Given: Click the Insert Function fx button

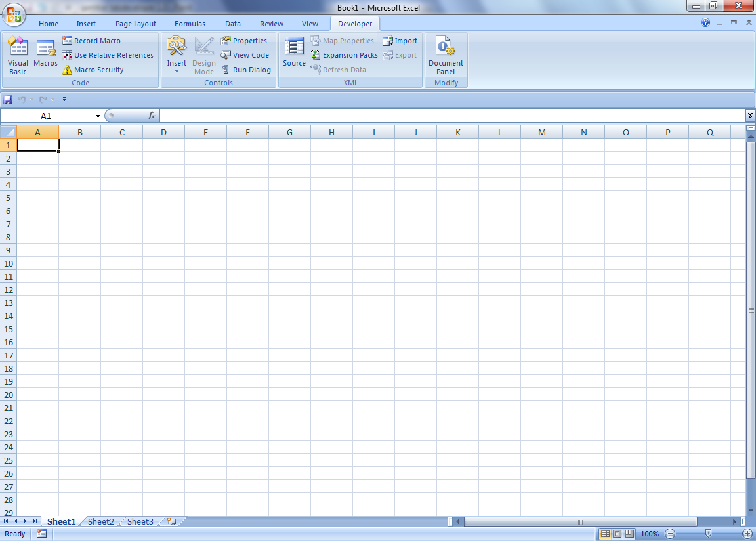Looking at the screenshot, I should (152, 116).
